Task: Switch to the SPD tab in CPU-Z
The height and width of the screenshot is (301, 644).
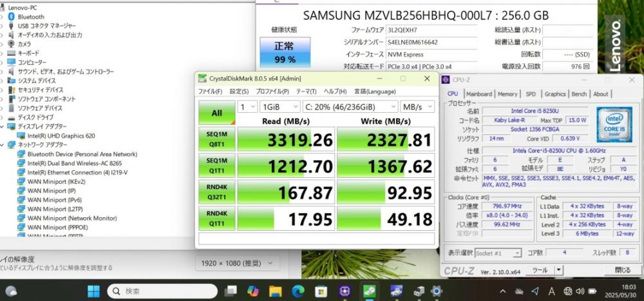Action: pyautogui.click(x=531, y=94)
